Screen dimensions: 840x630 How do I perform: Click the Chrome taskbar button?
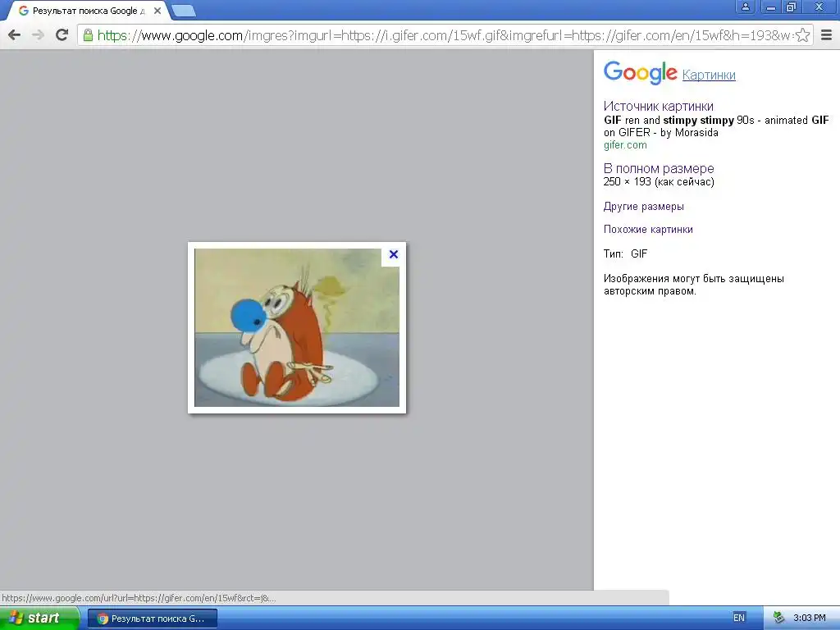(x=152, y=619)
